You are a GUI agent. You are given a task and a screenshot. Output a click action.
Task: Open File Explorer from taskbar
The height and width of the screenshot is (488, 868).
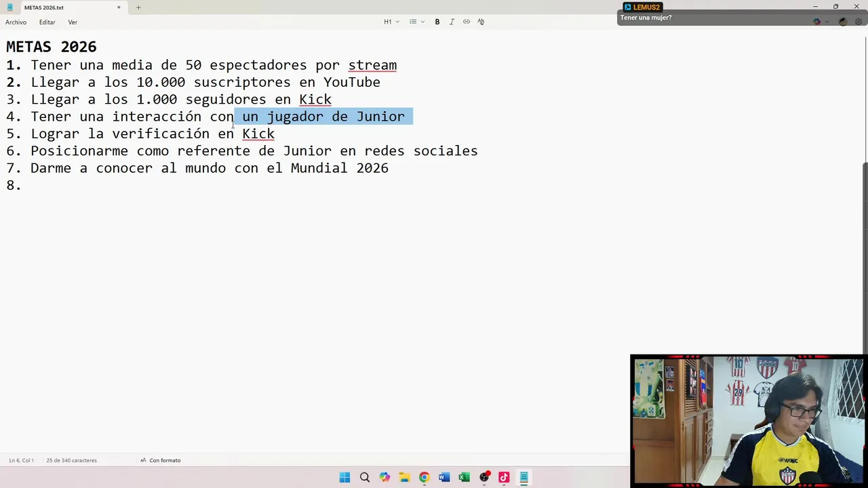404,477
